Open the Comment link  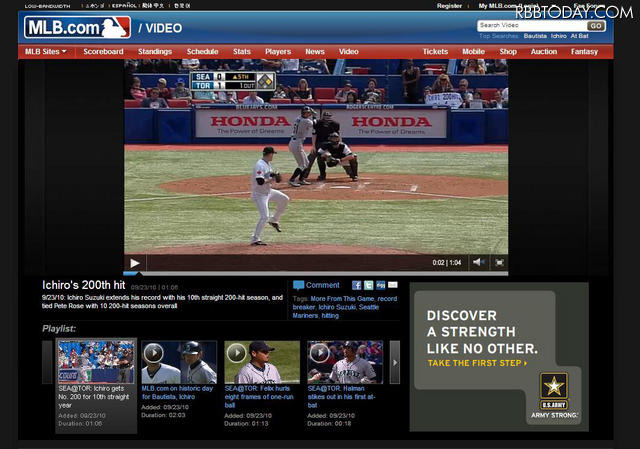coord(322,285)
